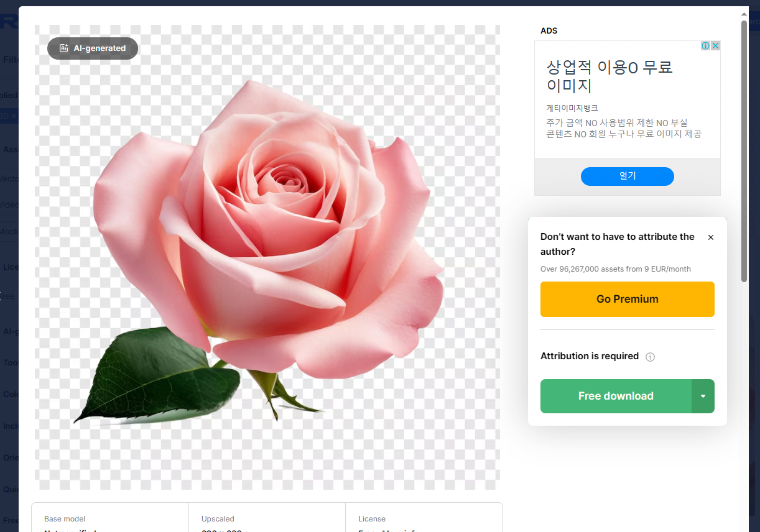This screenshot has height=532, width=760.
Task: Dismiss the attribution promo card with the X
Action: (x=710, y=237)
